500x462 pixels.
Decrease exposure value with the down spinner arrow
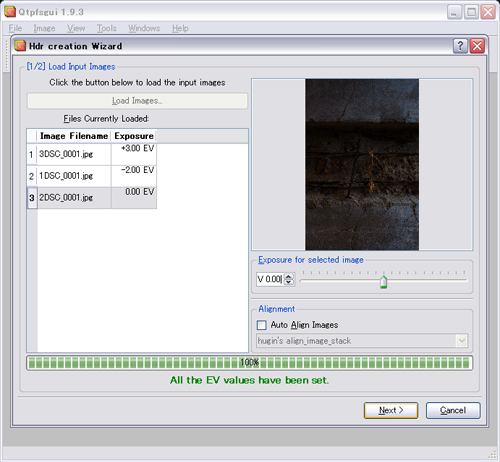[x=289, y=282]
